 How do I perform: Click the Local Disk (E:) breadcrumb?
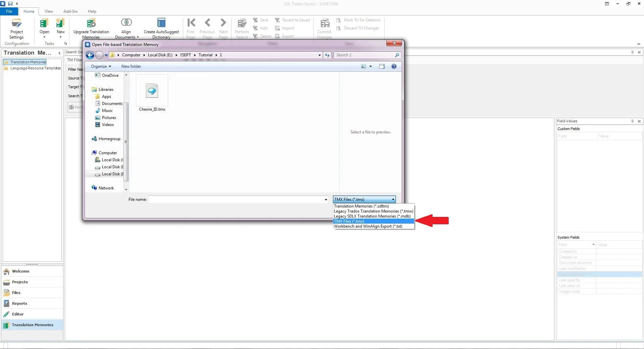[160, 55]
